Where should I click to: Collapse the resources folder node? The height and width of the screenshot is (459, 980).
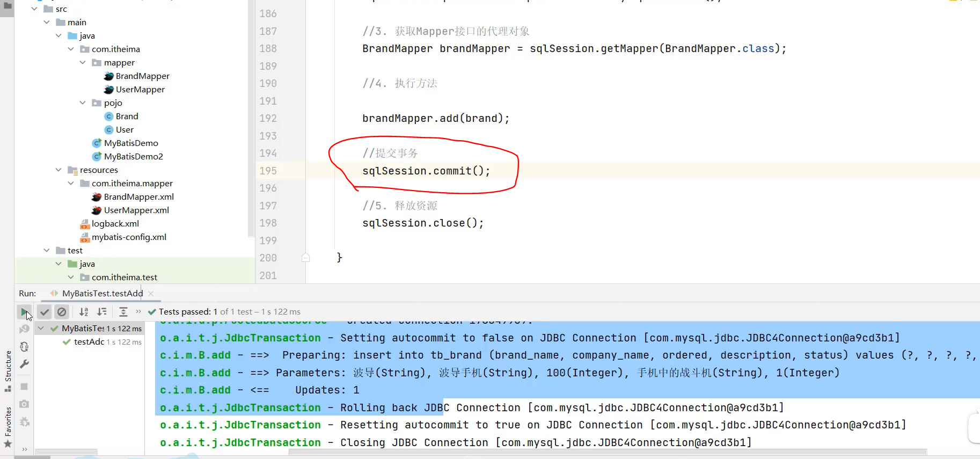(58, 170)
